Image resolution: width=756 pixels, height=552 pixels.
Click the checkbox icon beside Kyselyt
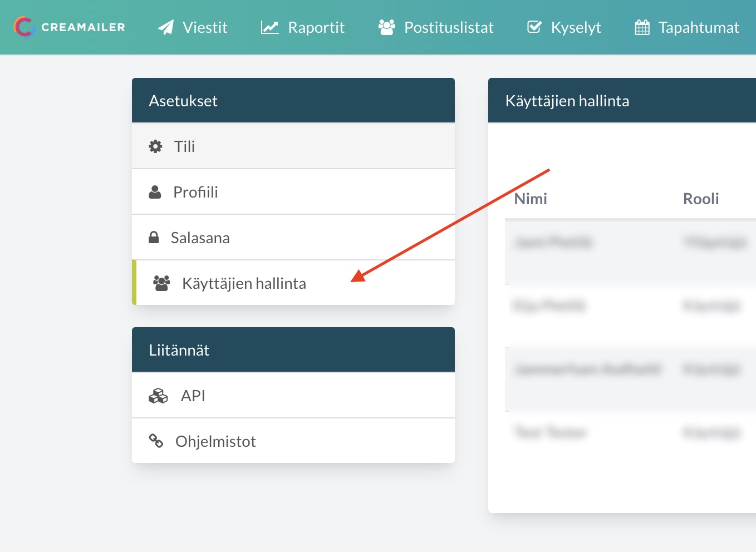pyautogui.click(x=534, y=27)
